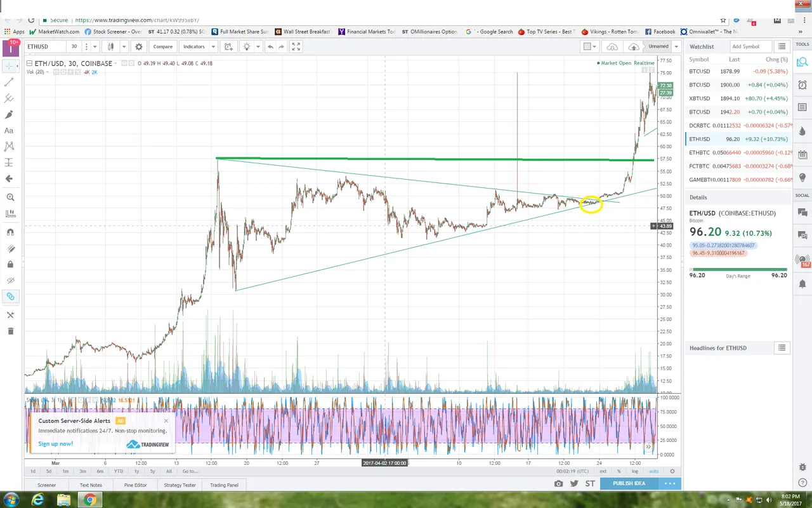
Task: Toggle the ext extended hours option
Action: click(603, 471)
